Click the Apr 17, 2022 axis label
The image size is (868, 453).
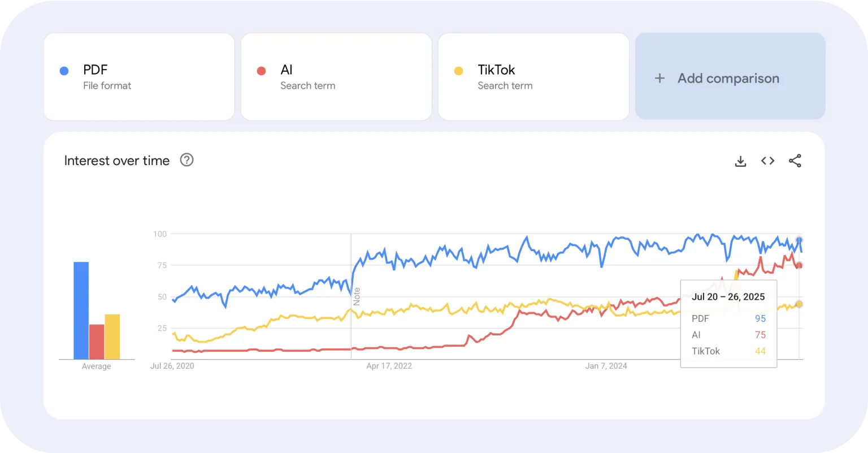389,366
